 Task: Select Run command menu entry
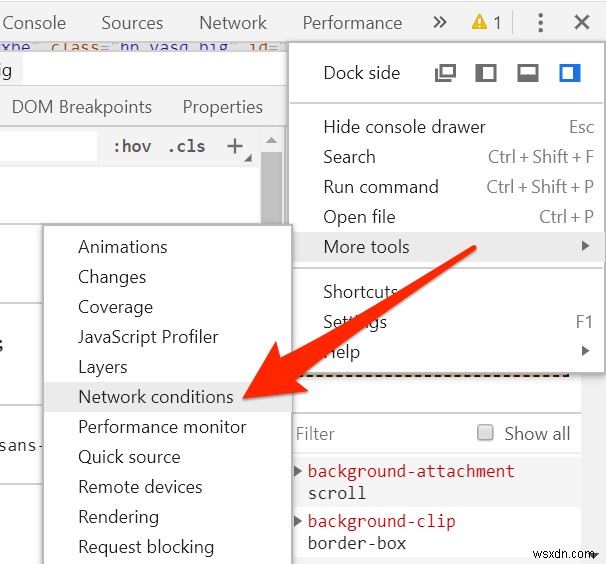[448, 187]
